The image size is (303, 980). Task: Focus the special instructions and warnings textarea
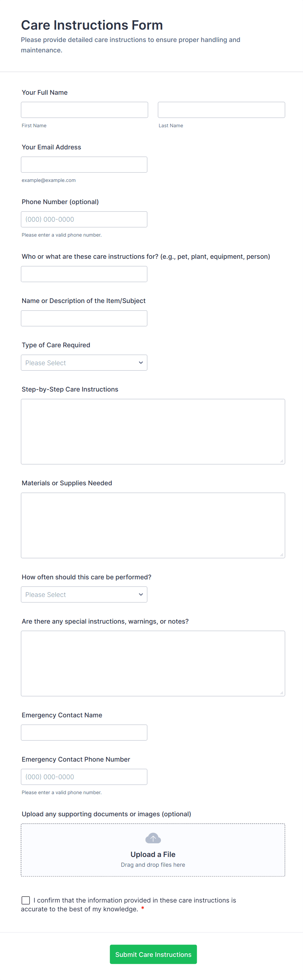click(153, 663)
